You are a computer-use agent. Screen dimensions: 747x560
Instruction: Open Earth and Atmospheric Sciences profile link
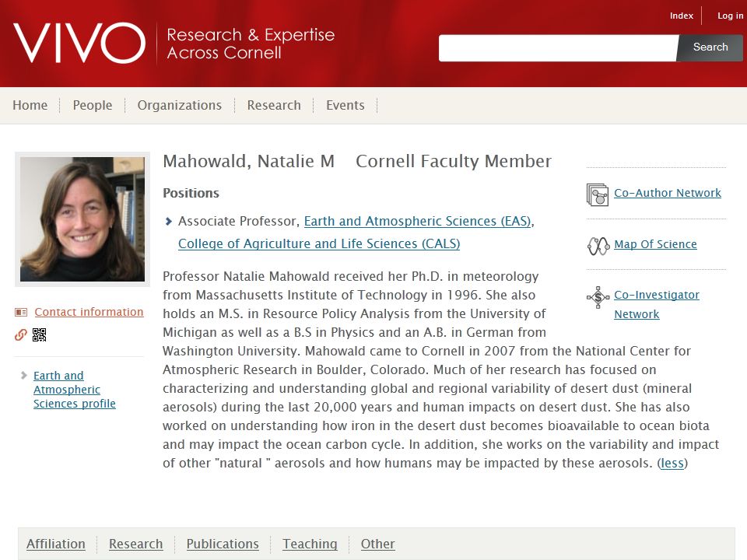[75, 390]
